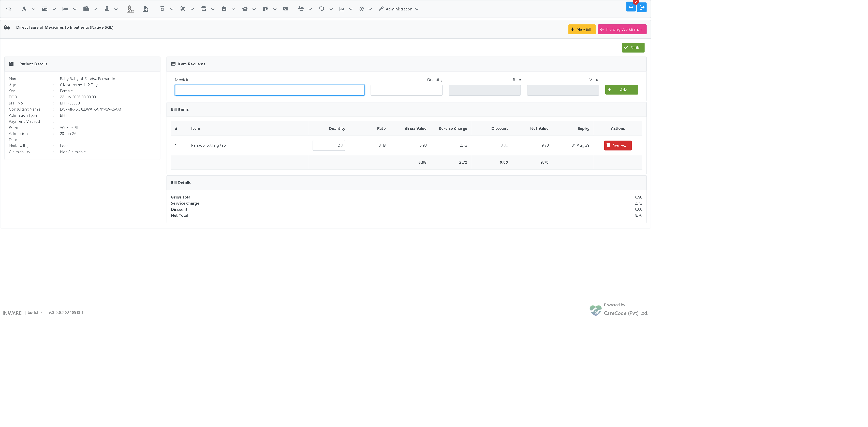868x427 pixels.
Task: Open the inpatient bed menu icon
Action: point(65,9)
